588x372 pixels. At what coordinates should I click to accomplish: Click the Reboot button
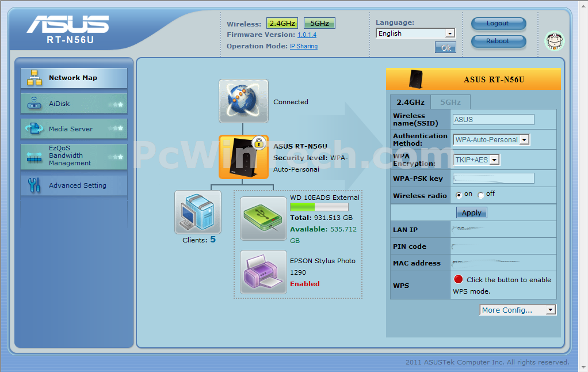coord(498,41)
